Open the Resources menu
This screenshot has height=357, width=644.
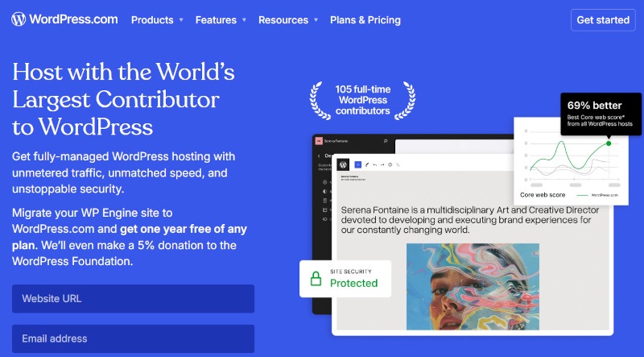point(283,20)
